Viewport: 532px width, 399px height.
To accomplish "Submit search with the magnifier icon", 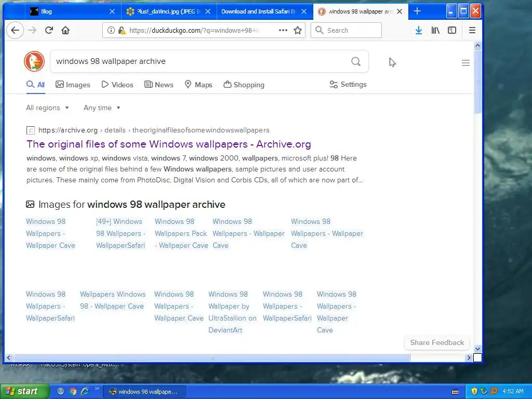I will pyautogui.click(x=356, y=61).
